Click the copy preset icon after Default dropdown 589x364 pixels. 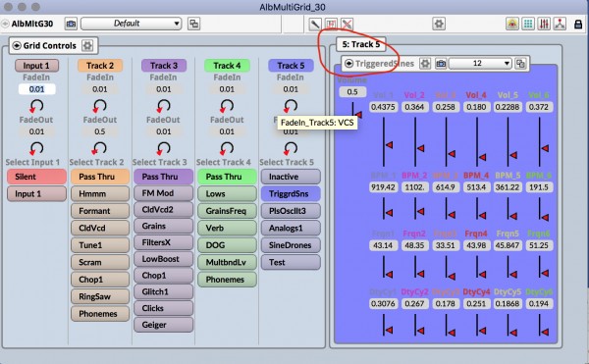coord(193,24)
